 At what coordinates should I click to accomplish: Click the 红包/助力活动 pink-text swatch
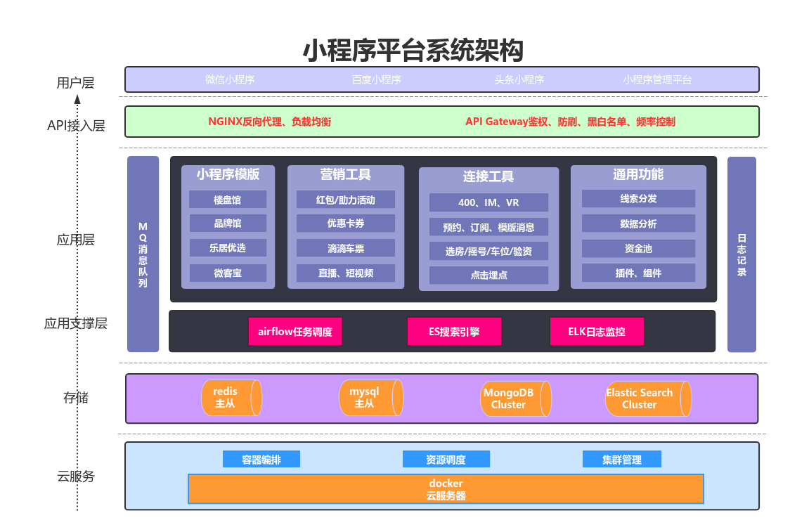click(344, 200)
